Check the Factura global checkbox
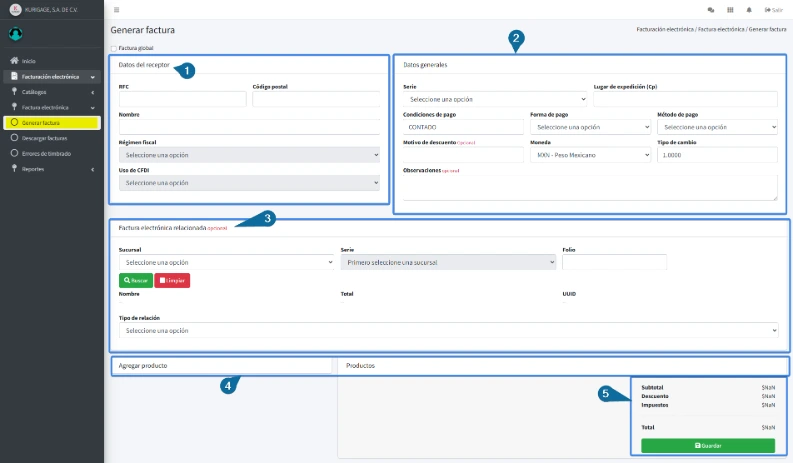The width and height of the screenshot is (793, 463). click(x=114, y=48)
